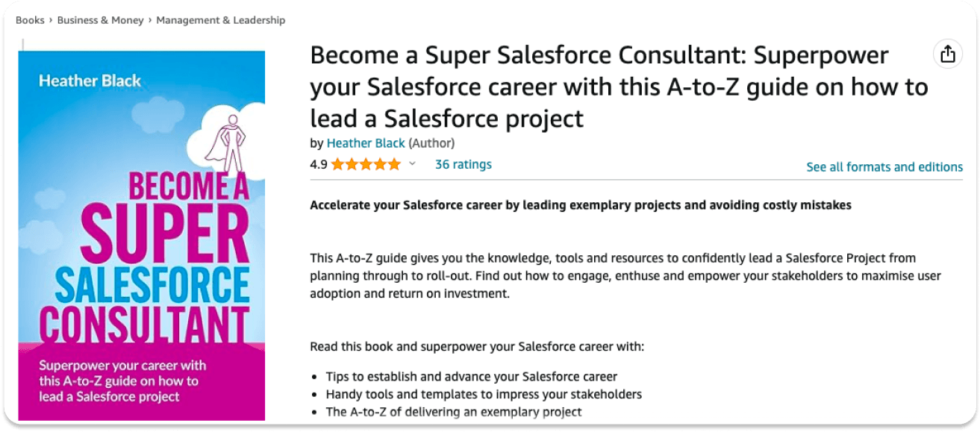Click the Read this book and superpower line

(477, 347)
